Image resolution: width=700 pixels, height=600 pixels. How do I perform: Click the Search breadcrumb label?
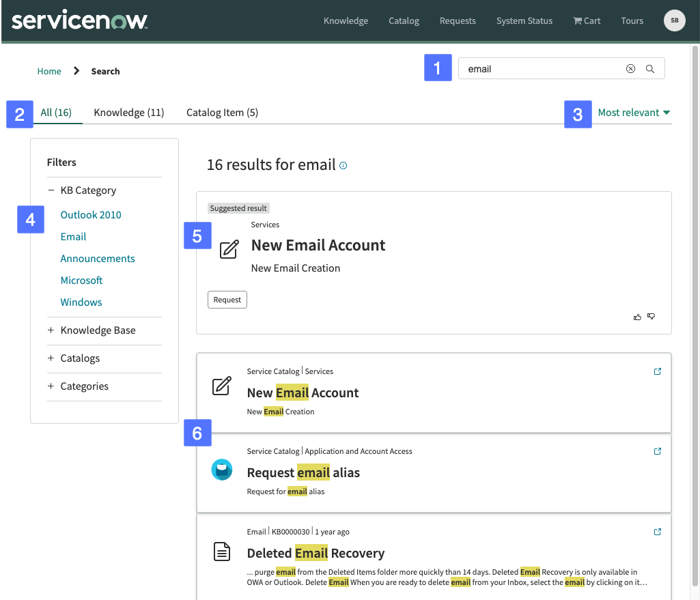(105, 72)
